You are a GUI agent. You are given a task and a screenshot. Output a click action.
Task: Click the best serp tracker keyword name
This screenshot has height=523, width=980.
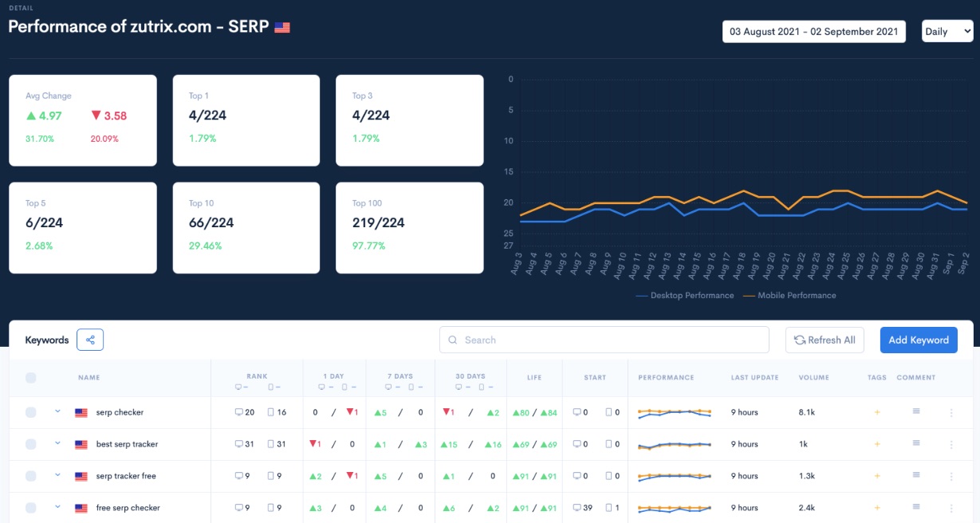click(x=127, y=444)
